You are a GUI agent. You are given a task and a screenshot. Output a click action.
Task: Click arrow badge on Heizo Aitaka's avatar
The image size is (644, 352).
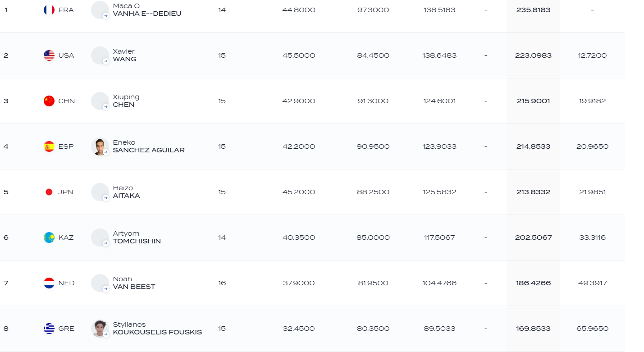(x=106, y=198)
